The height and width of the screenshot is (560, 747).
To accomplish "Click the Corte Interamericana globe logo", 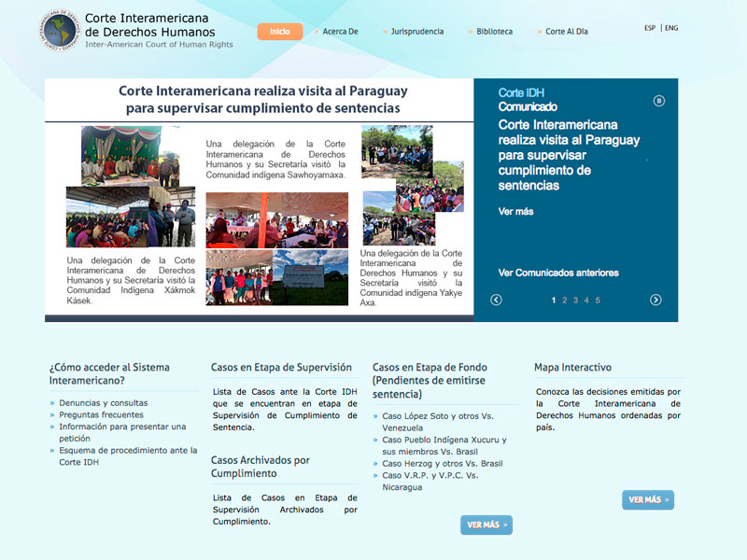I will tap(61, 30).
